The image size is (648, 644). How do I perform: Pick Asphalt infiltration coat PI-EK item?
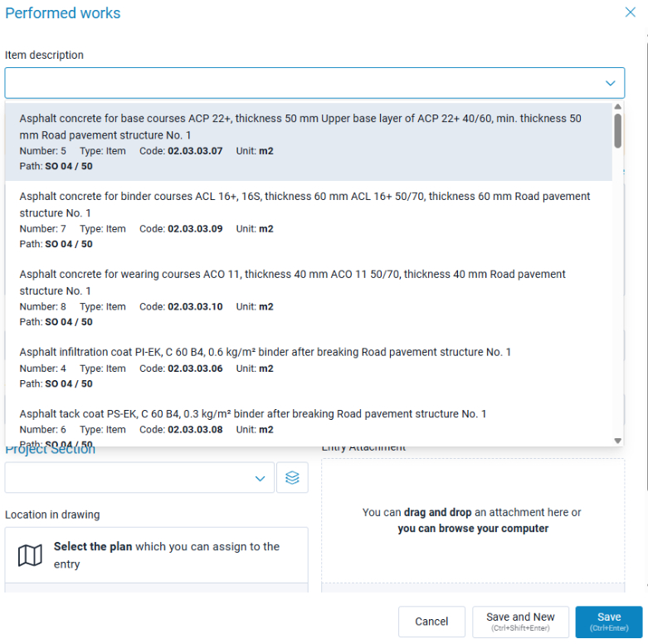[x=309, y=368]
